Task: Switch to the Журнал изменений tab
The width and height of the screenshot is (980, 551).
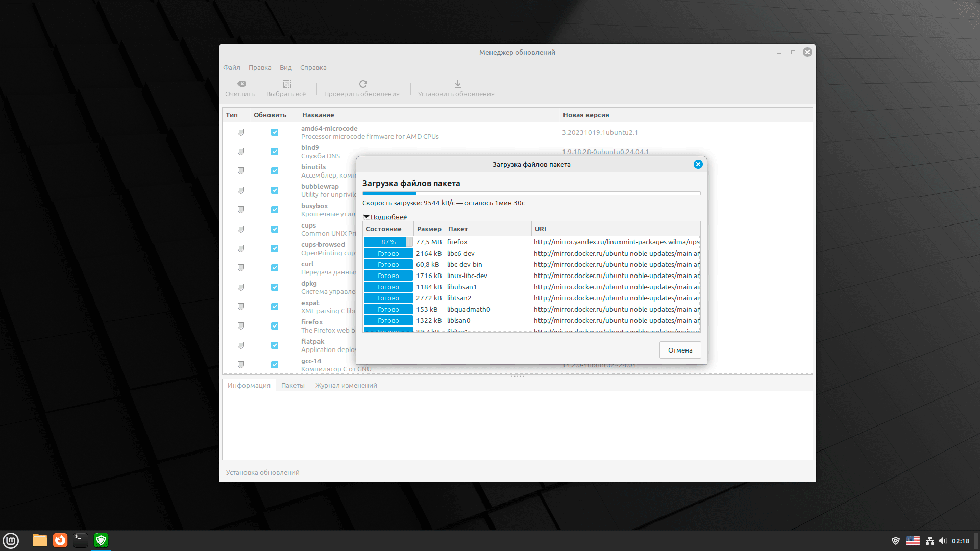Action: click(x=346, y=386)
